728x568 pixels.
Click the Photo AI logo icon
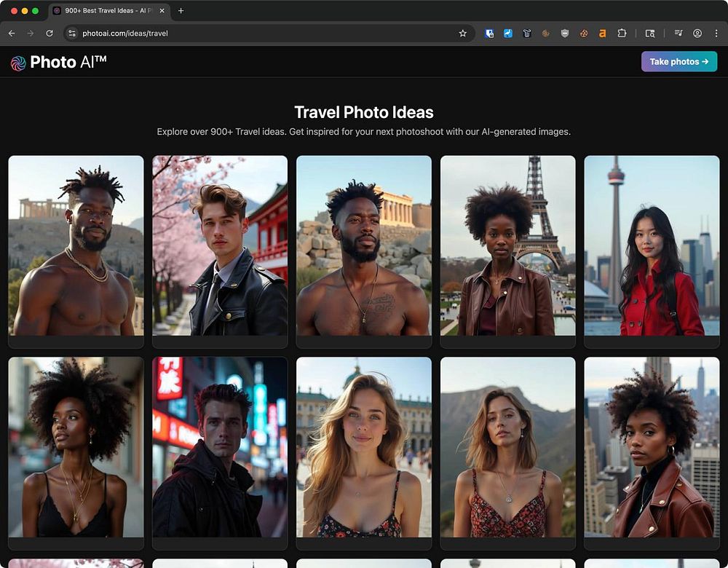click(x=18, y=63)
